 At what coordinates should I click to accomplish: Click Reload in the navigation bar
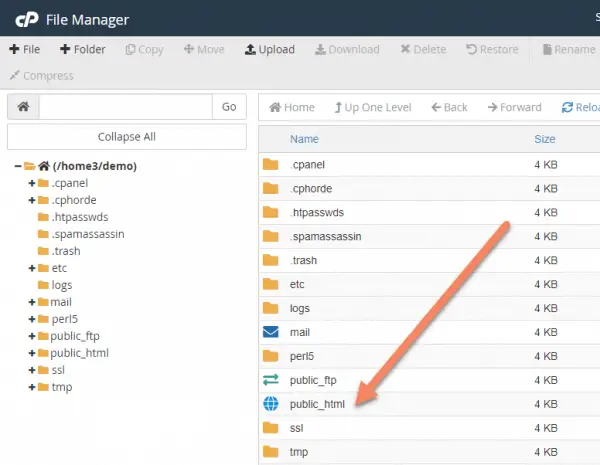coord(580,107)
